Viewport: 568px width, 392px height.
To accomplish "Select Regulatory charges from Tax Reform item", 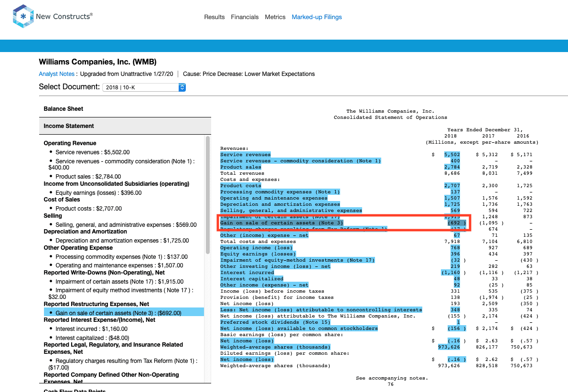I will [x=123, y=364].
